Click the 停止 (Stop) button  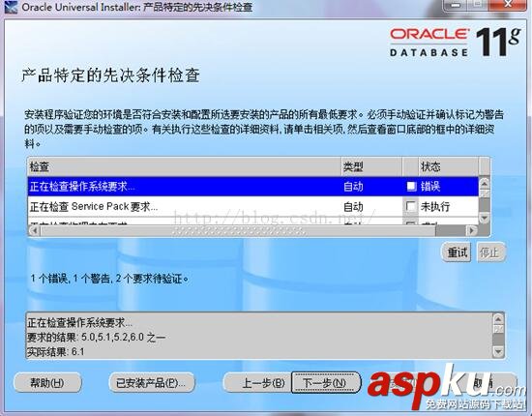click(490, 253)
